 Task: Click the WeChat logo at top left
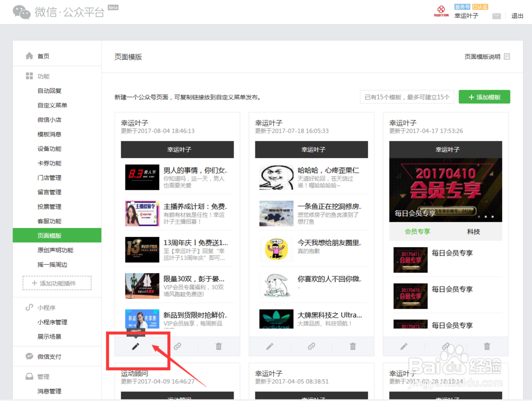coord(22,12)
